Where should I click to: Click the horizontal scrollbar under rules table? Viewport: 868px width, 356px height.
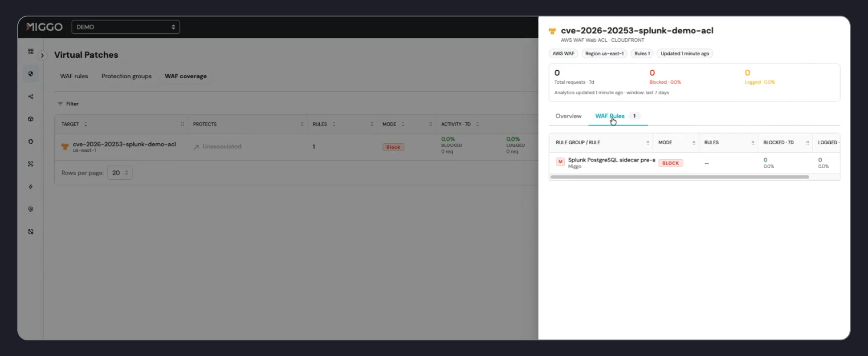pos(680,177)
